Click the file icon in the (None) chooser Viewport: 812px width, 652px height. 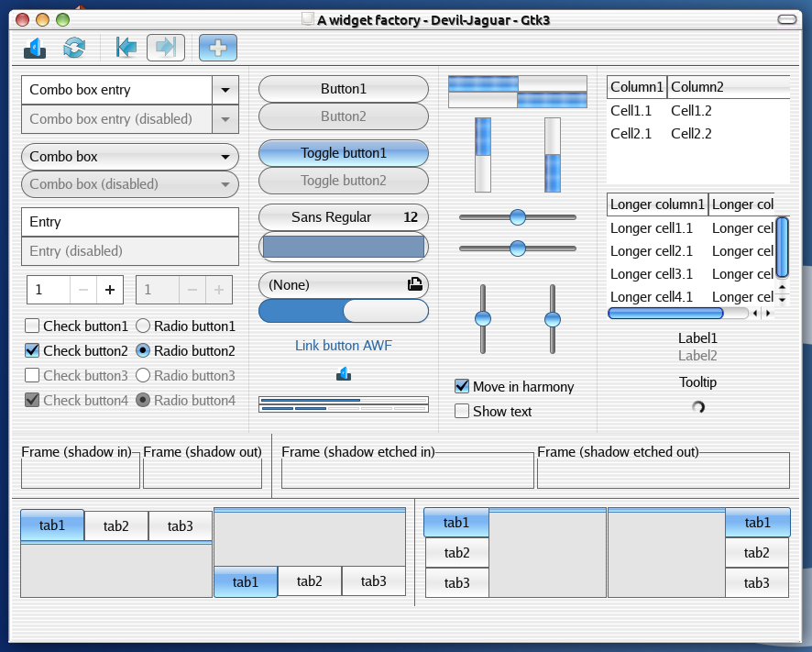coord(415,284)
